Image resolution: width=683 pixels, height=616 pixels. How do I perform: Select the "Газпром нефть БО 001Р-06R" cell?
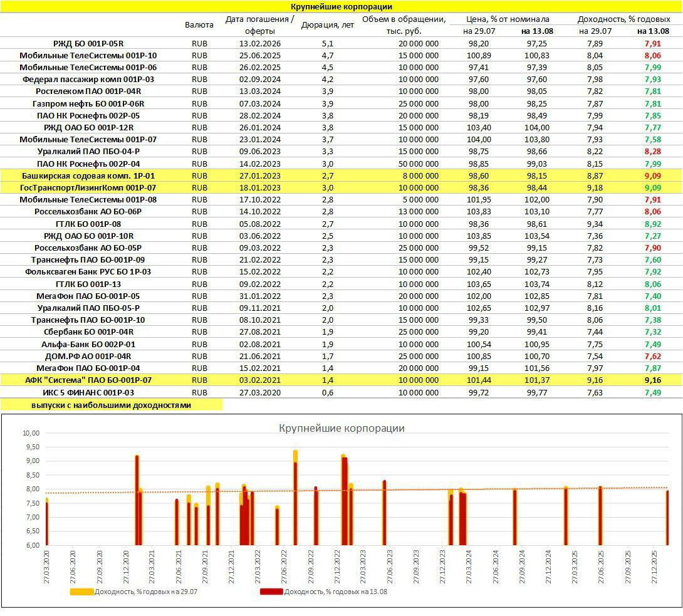88,103
